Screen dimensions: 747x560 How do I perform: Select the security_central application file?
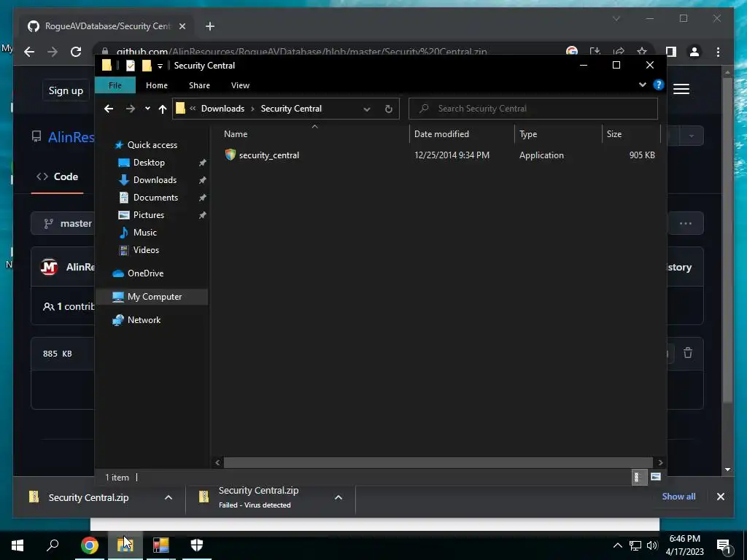click(x=269, y=155)
